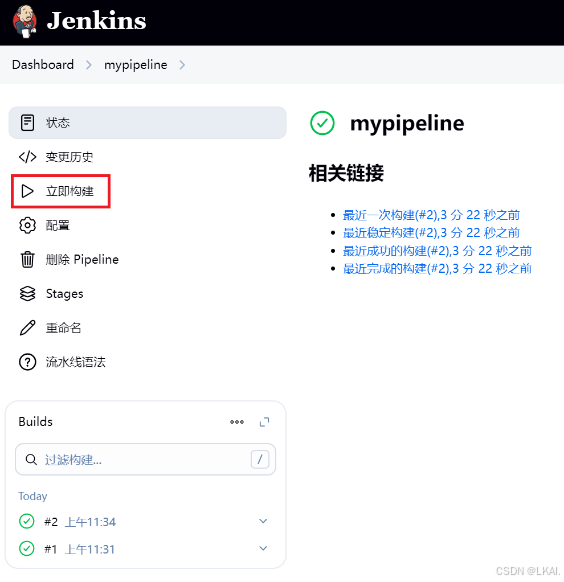564x582 pixels.
Task: Open build #1 上午11:31 timestamp link
Action: click(90, 549)
